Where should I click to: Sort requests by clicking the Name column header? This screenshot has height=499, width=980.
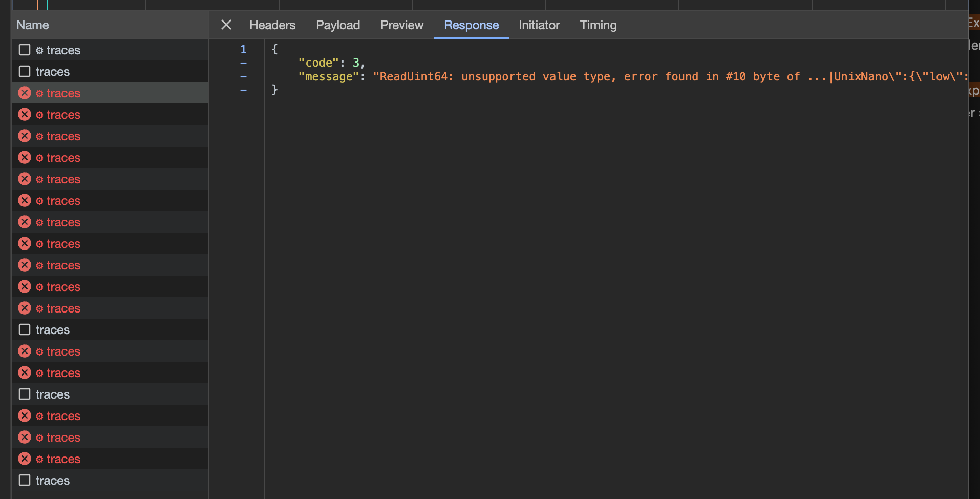coord(32,25)
